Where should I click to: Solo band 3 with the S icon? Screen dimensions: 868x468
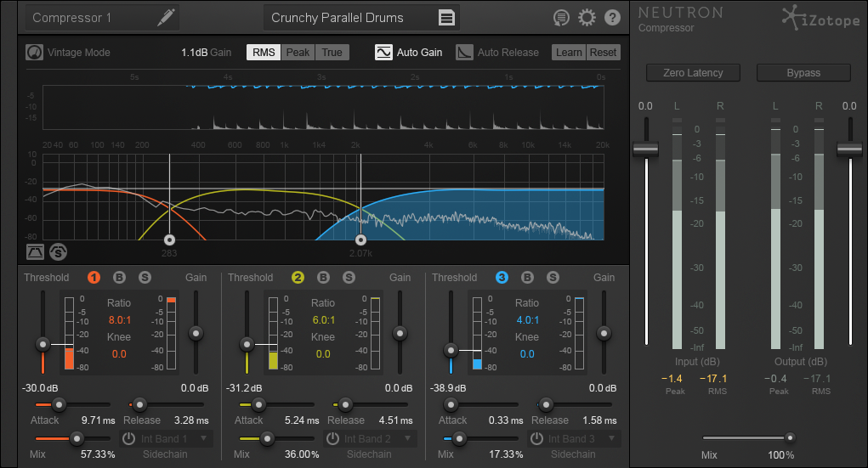click(553, 277)
